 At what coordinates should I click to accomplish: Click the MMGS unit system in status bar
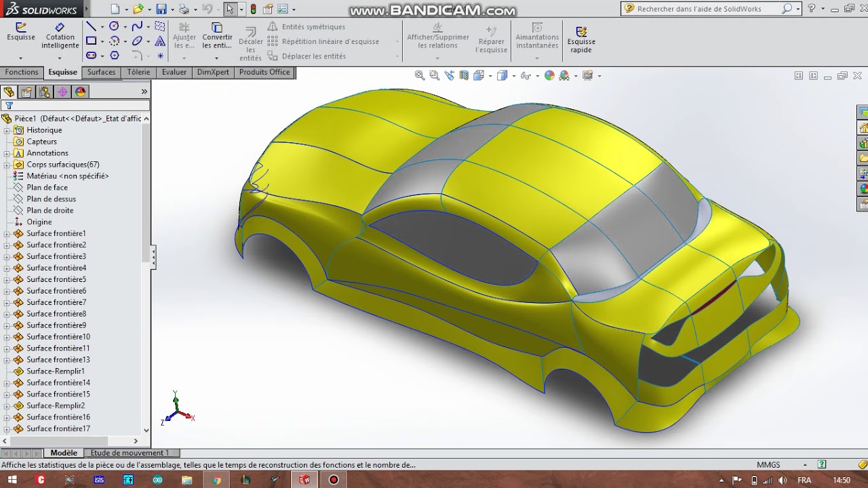(768, 465)
